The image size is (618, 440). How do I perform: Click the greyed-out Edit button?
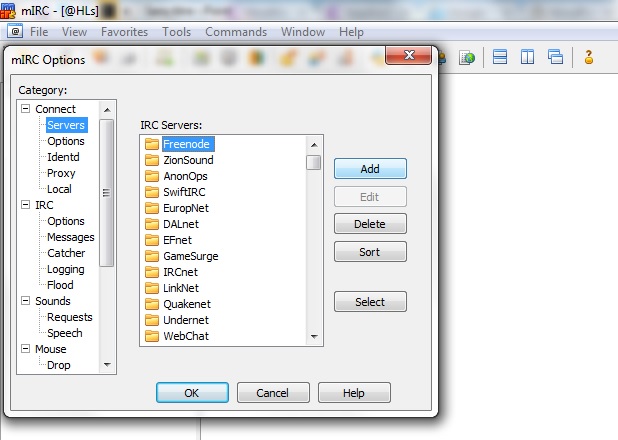tap(370, 196)
